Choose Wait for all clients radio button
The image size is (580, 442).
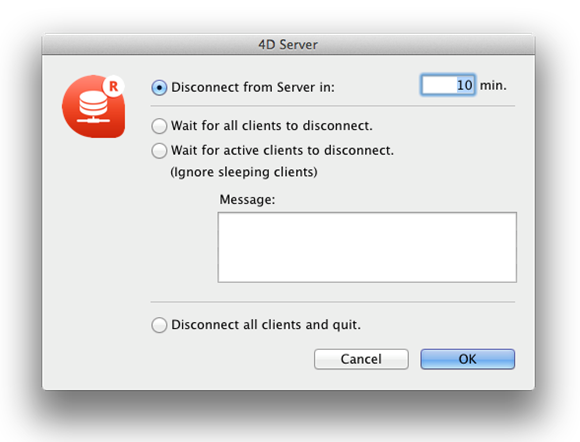159,126
